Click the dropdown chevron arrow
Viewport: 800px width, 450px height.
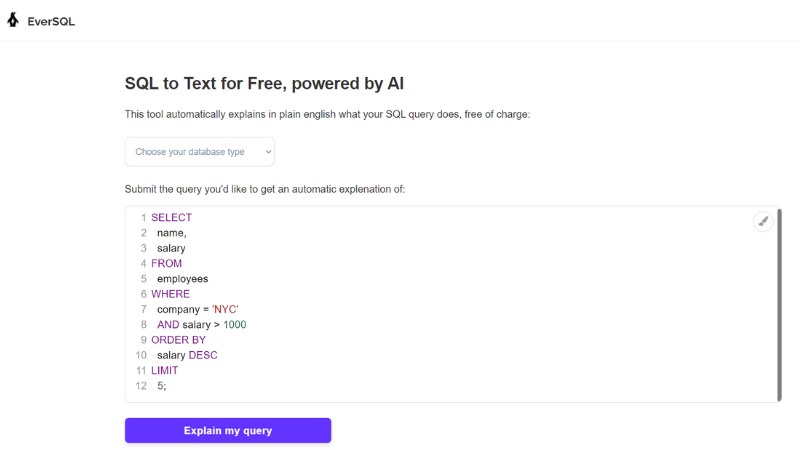tap(268, 152)
